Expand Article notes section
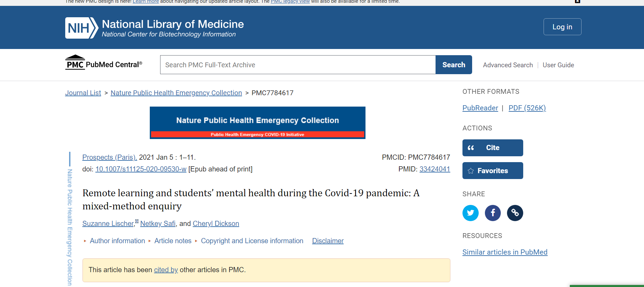The height and width of the screenshot is (287, 644). click(173, 241)
